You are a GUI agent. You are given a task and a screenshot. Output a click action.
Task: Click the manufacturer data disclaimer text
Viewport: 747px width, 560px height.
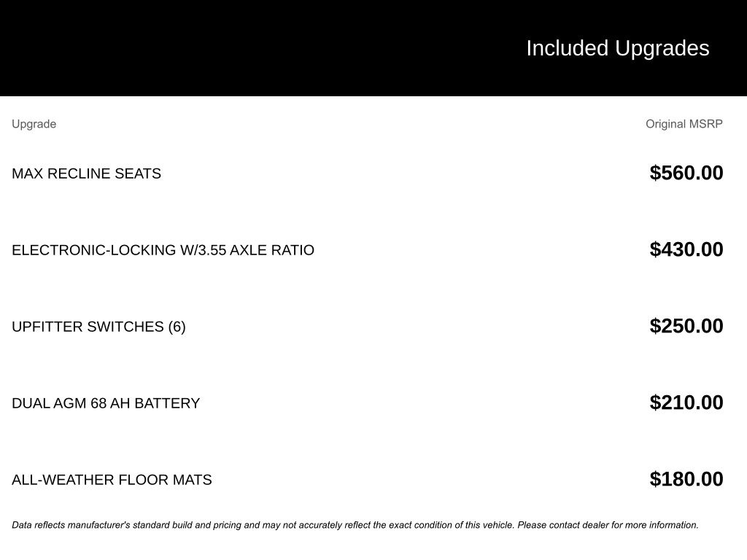pyautogui.click(x=355, y=525)
